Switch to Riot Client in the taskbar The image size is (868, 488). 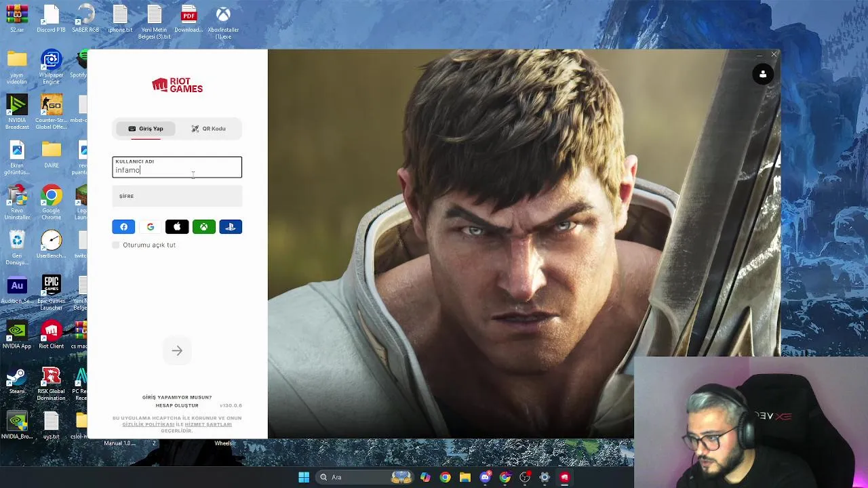(564, 477)
